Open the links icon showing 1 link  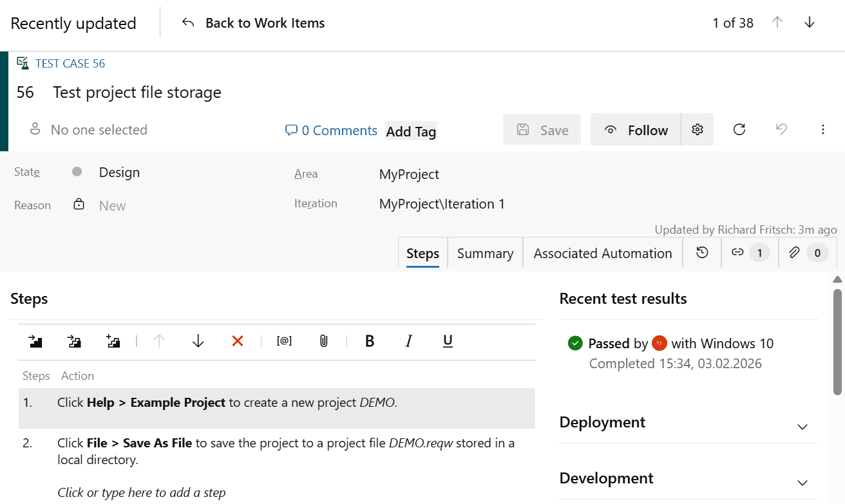click(749, 252)
